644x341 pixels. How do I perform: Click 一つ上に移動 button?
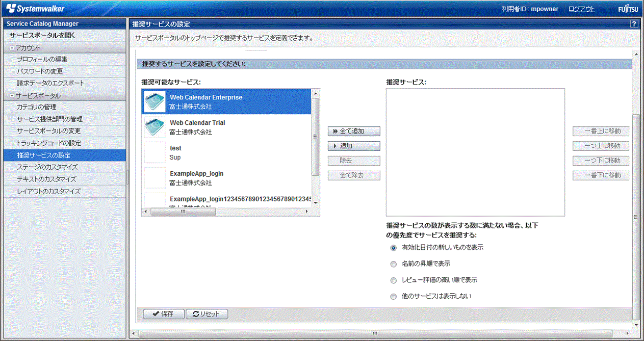pos(601,146)
